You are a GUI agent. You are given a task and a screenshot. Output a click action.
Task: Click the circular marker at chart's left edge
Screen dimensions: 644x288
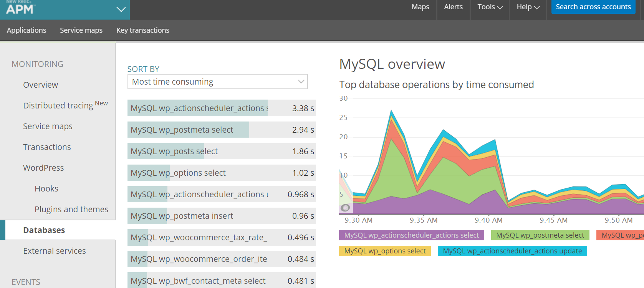pos(345,208)
